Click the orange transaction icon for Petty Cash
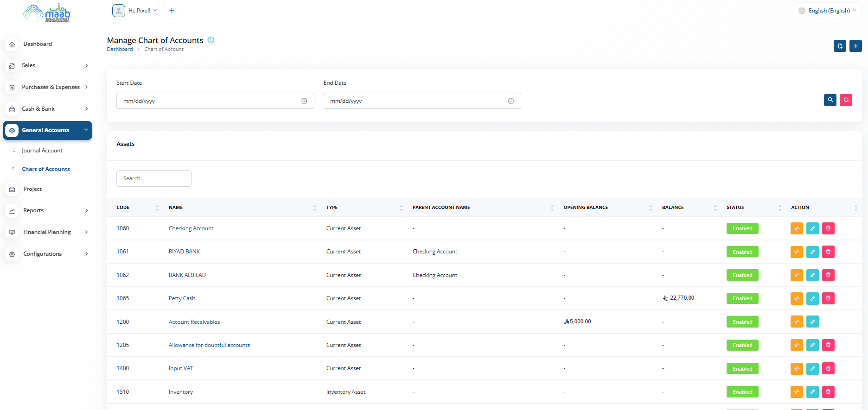Viewport: 868px width, 410px height. [797, 298]
